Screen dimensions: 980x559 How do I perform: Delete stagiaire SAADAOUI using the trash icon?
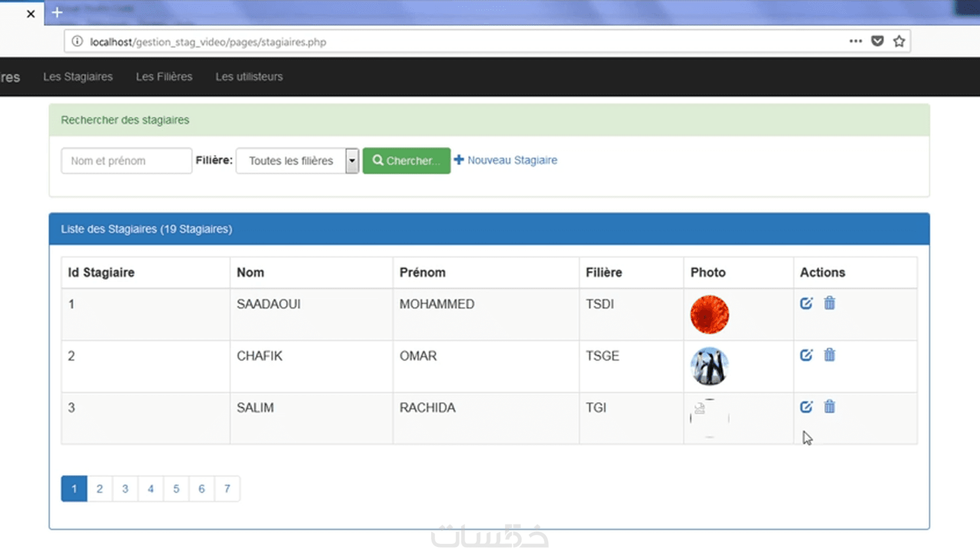pos(830,303)
